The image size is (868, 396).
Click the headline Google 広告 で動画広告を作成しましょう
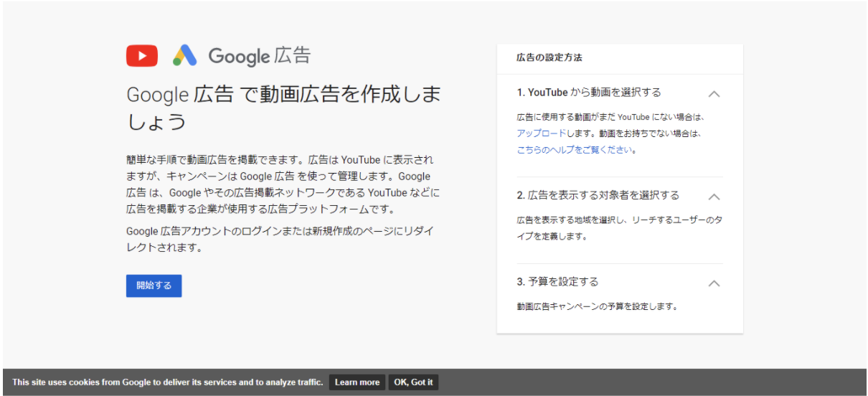[x=284, y=108]
